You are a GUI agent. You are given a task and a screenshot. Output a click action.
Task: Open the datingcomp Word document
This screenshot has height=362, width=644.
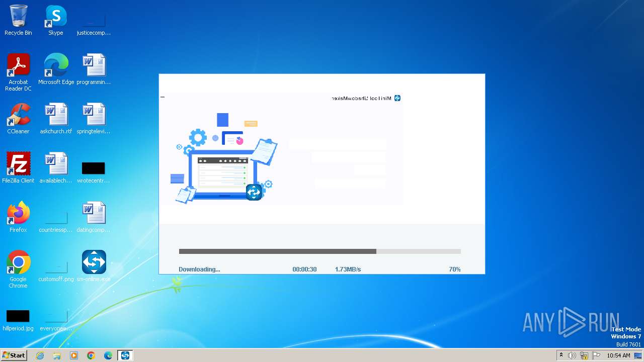pyautogui.click(x=94, y=217)
